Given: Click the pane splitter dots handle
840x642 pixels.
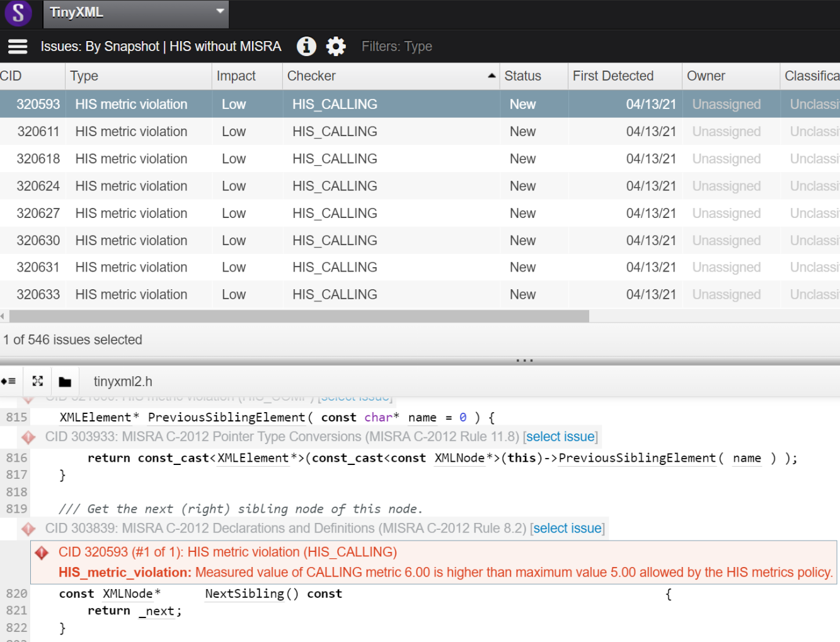Looking at the screenshot, I should pyautogui.click(x=524, y=361).
